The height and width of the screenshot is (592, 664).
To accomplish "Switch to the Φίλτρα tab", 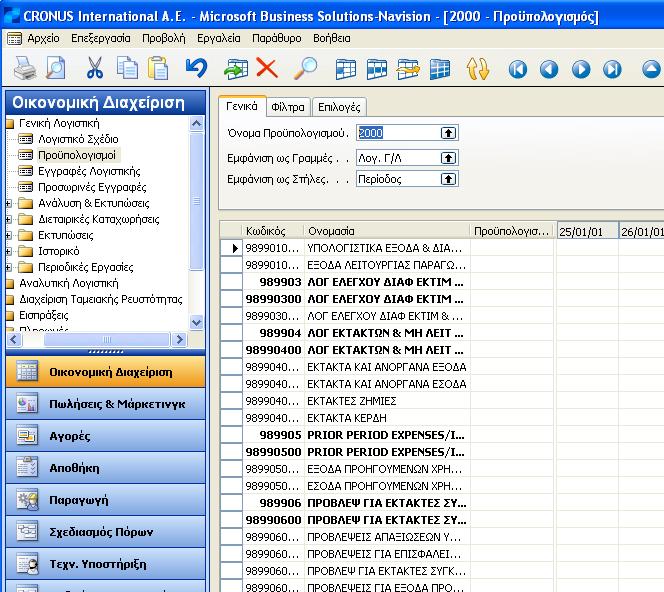I will pos(288,107).
